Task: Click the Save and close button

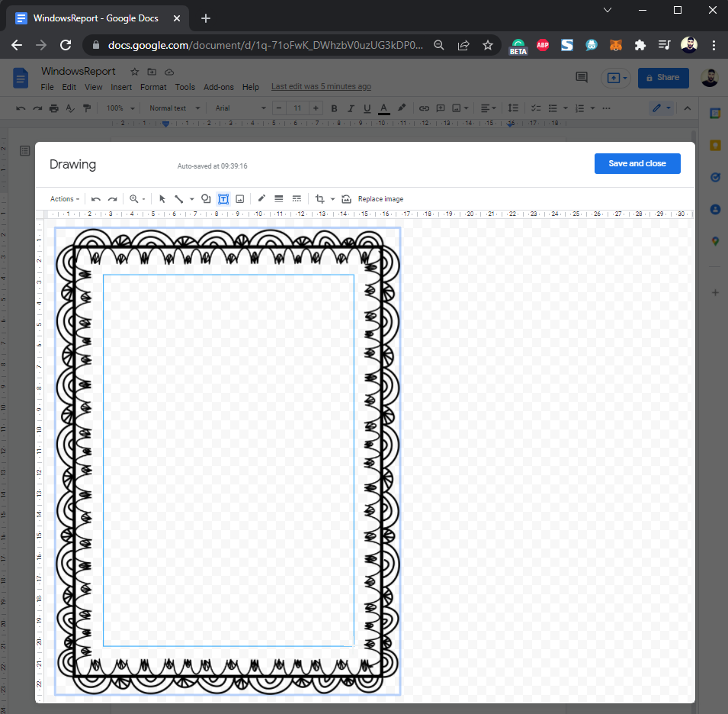Action: point(637,163)
